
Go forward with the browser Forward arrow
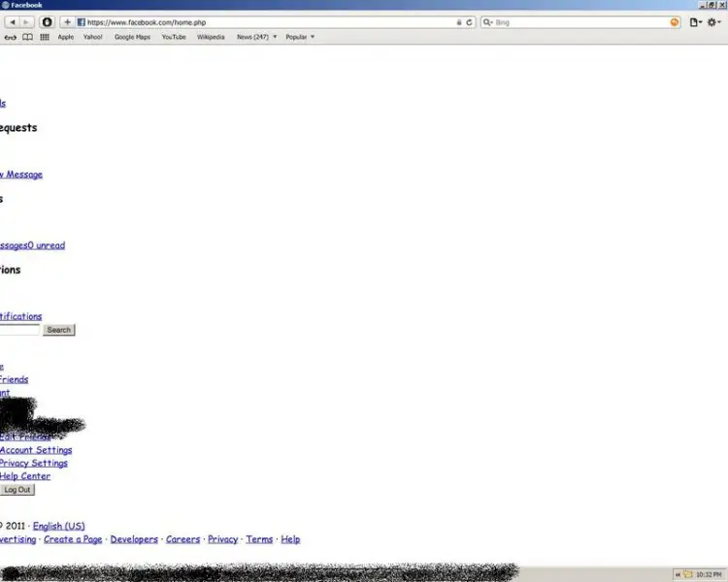click(x=26, y=22)
